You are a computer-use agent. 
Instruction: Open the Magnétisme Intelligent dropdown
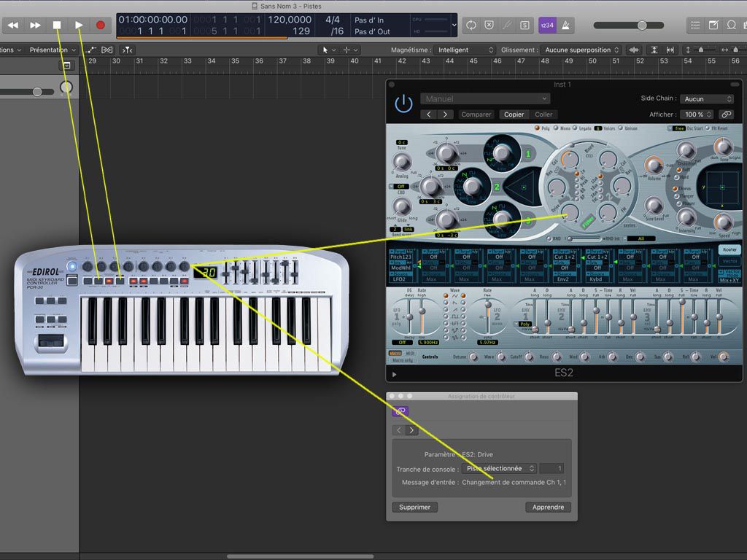[465, 50]
